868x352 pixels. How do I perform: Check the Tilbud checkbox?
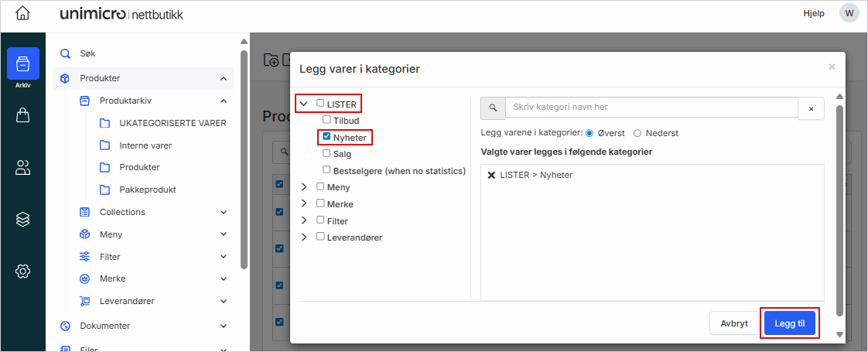[x=326, y=119]
